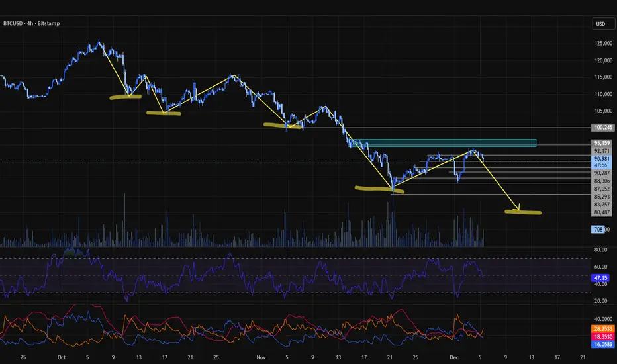Click the Dec date axis label
617x364 pixels.
454,357
